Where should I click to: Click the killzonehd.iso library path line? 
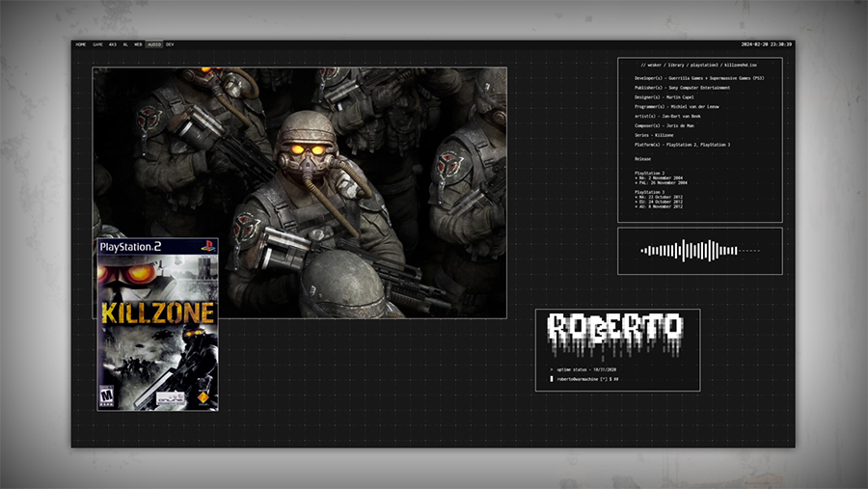[698, 65]
